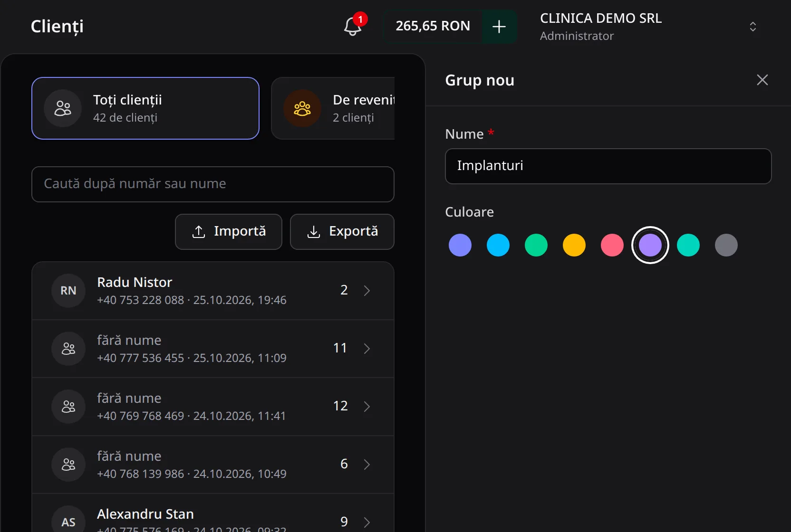This screenshot has width=791, height=532.
Task: Choose the selected purple color swatch
Action: click(x=650, y=245)
